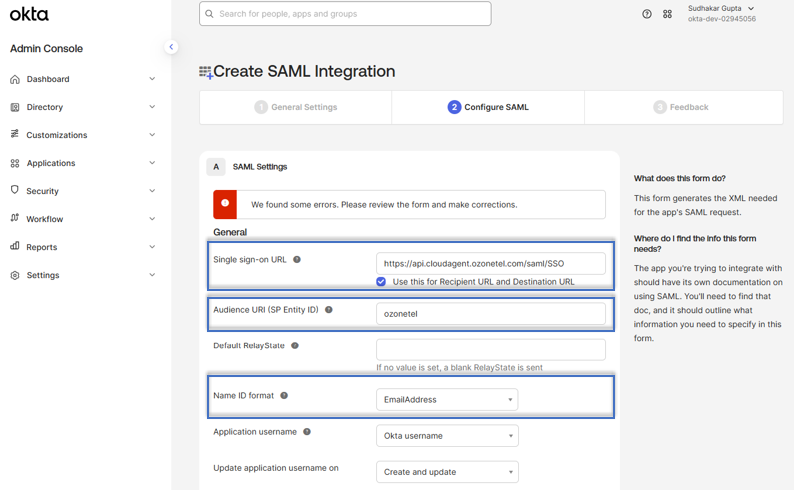Uncheck Use this for Recipient URL checkbox
803x490 pixels.
point(381,282)
